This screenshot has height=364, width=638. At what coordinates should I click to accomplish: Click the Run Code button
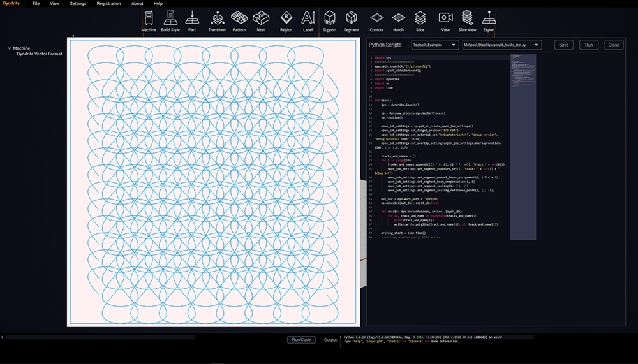point(301,340)
